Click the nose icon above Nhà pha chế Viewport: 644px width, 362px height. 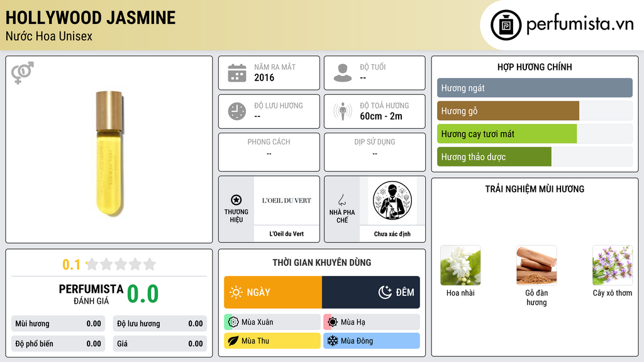click(341, 200)
